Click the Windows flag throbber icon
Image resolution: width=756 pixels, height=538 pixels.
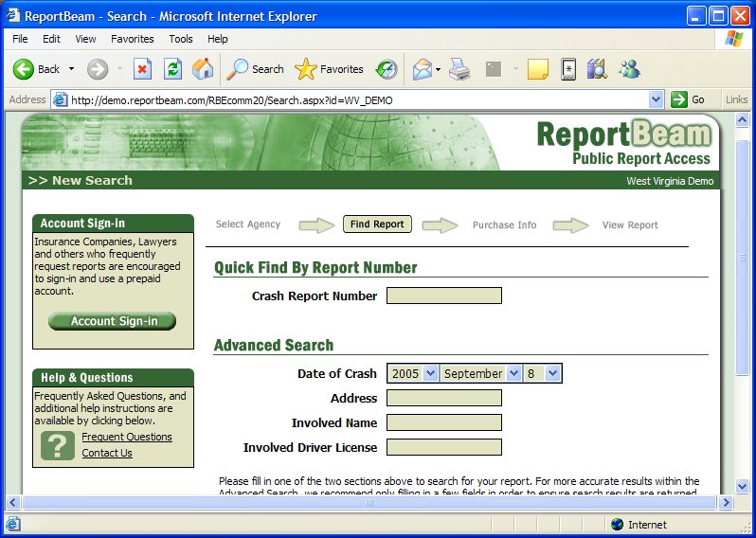coord(734,39)
